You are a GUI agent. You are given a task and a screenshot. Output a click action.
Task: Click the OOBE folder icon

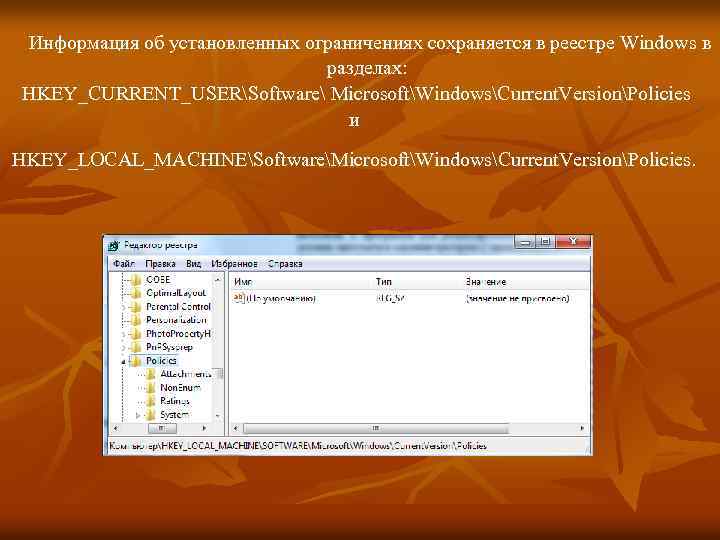point(136,280)
